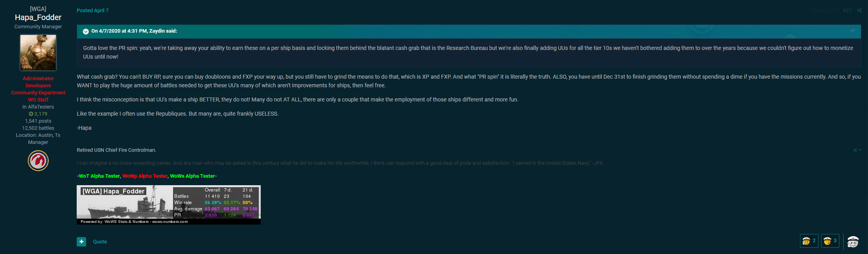Click the World of Warships group badge icon

coord(38,161)
